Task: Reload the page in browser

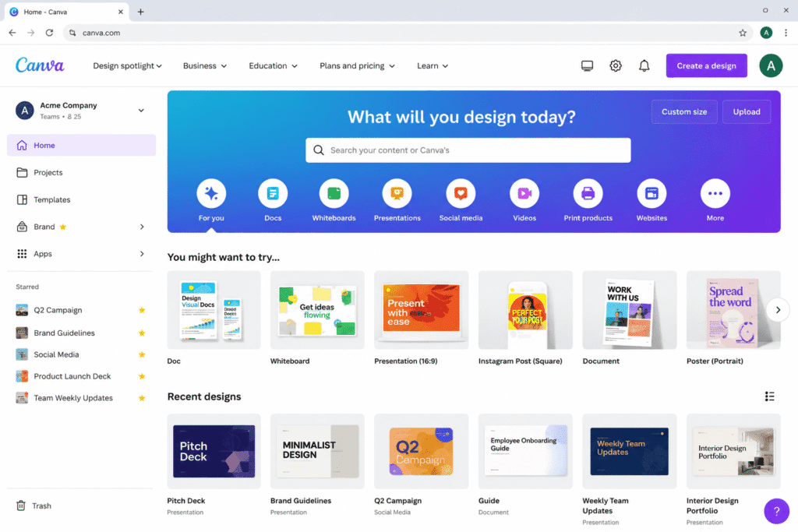Action: click(x=49, y=33)
